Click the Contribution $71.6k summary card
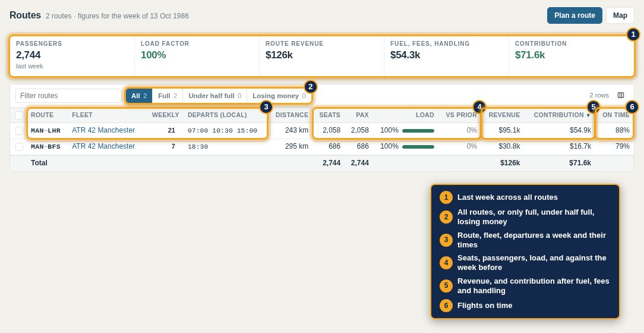 pyautogui.click(x=572, y=56)
